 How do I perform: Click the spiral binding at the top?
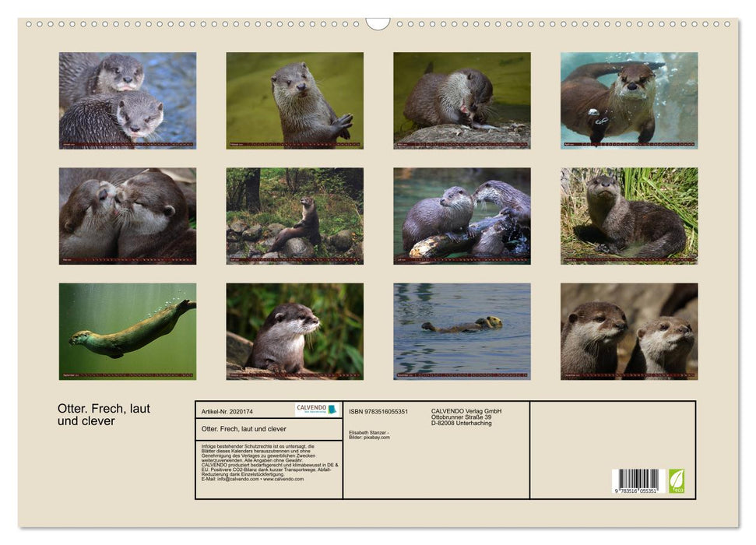coord(195,23)
